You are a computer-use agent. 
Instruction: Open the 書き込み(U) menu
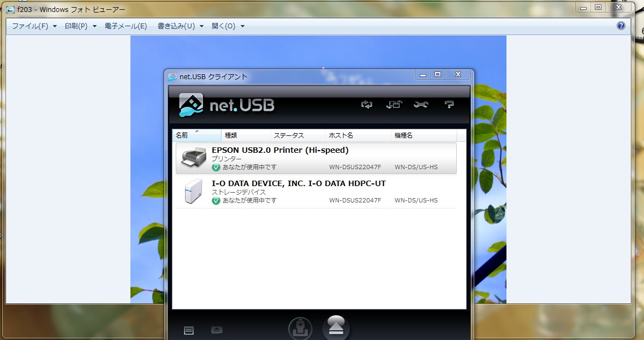176,26
